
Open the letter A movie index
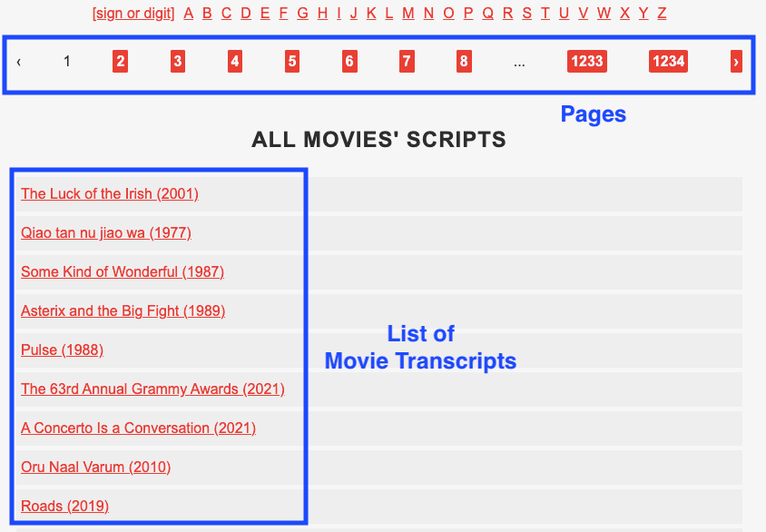point(188,13)
